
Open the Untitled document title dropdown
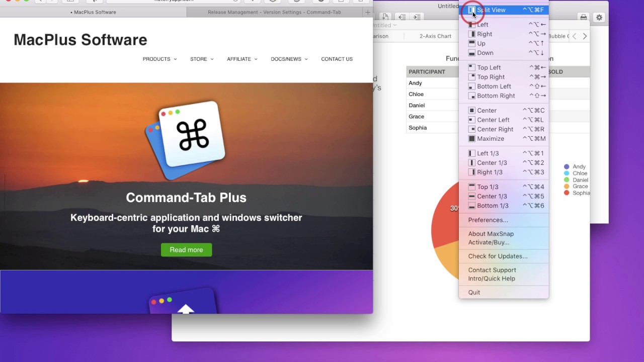(385, 25)
